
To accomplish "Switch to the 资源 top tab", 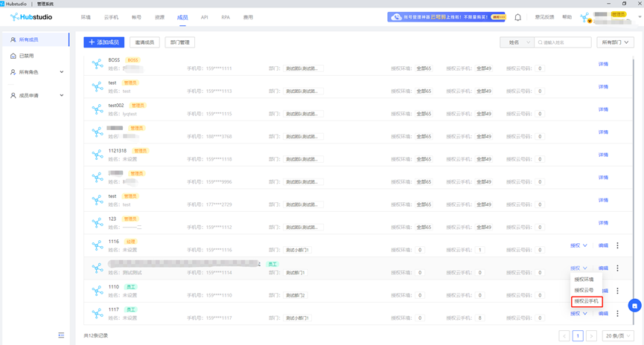I will click(159, 17).
